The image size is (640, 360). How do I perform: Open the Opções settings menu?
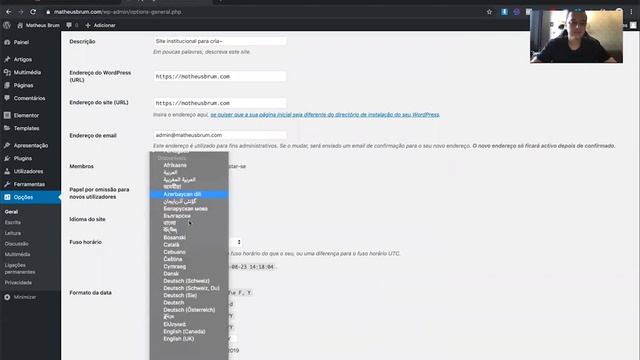tap(30, 197)
